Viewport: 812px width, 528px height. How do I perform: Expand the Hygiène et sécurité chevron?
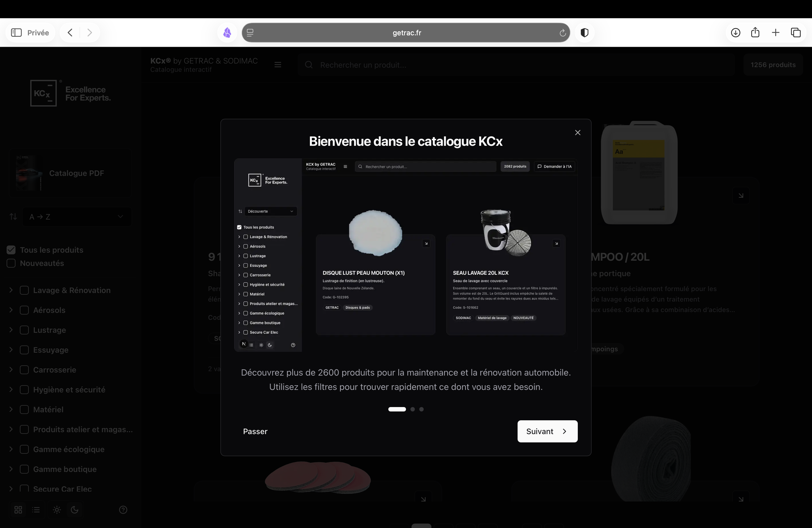click(x=11, y=390)
